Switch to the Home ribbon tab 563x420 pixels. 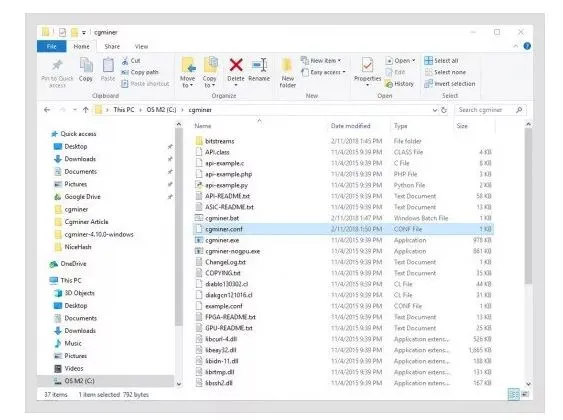pyautogui.click(x=82, y=46)
